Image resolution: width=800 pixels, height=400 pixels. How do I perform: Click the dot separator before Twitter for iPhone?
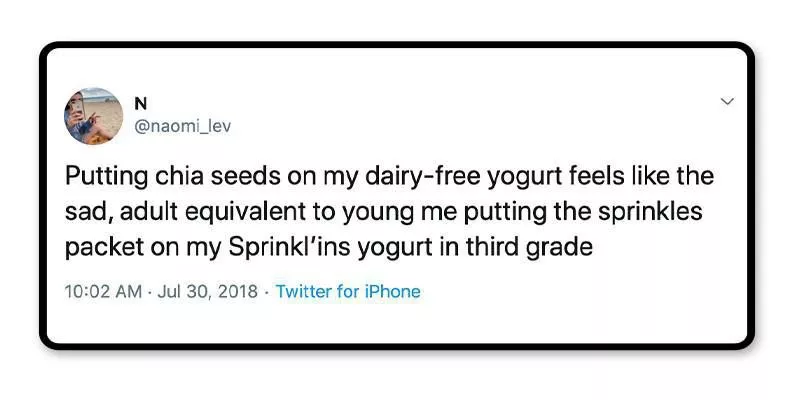click(266, 292)
